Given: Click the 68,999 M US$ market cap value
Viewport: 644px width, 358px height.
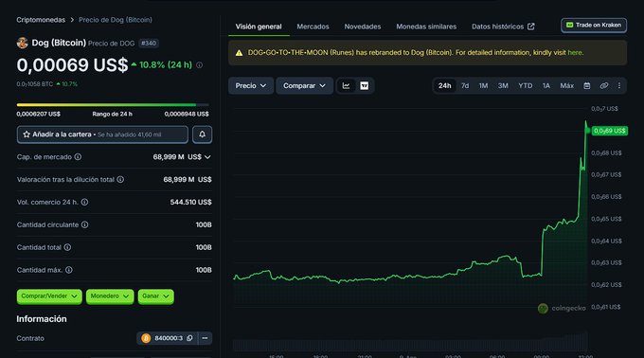Looking at the screenshot, I should point(177,157).
